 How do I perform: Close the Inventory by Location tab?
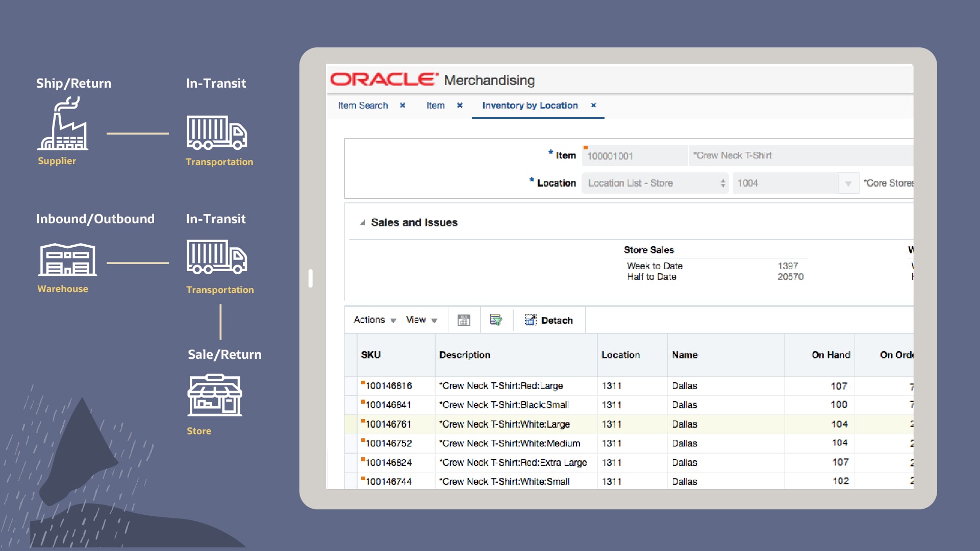click(x=593, y=106)
